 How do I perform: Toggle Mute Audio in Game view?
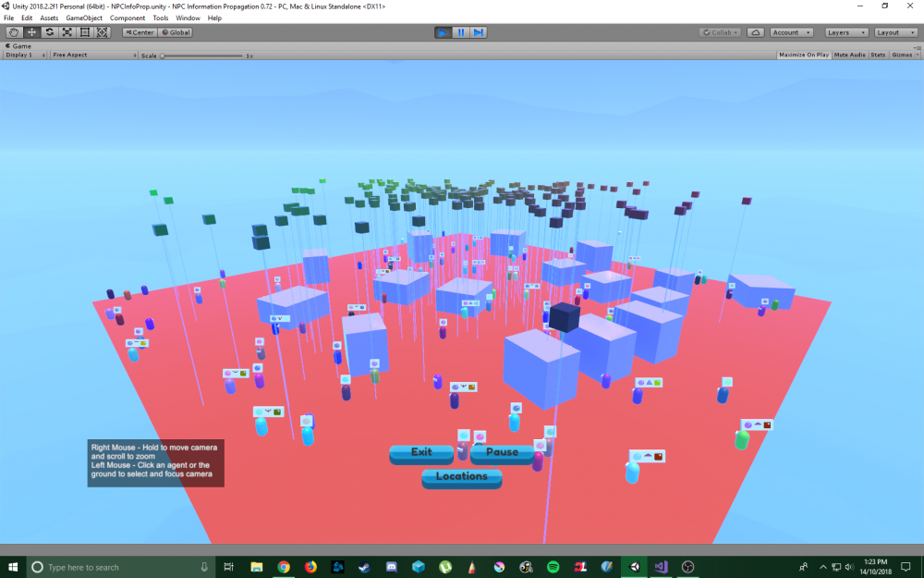(849, 55)
